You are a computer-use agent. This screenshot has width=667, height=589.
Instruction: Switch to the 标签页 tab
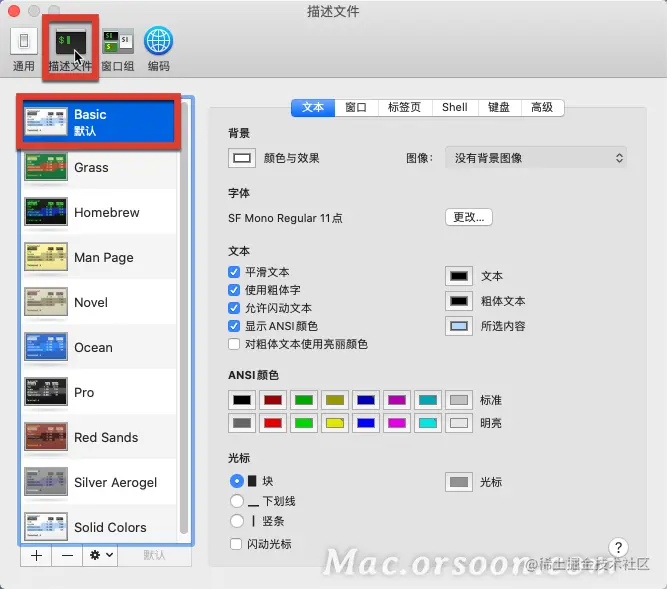coord(405,108)
